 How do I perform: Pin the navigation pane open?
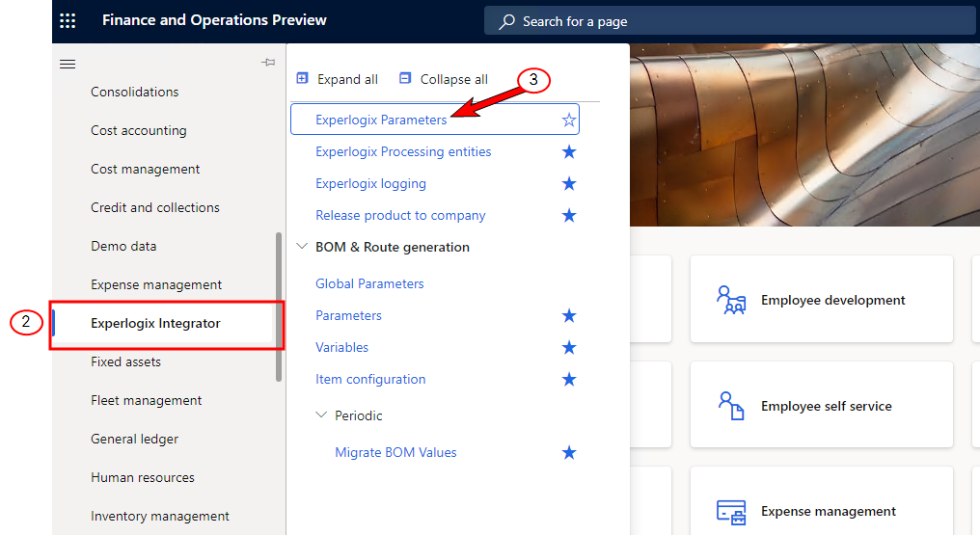(268, 63)
